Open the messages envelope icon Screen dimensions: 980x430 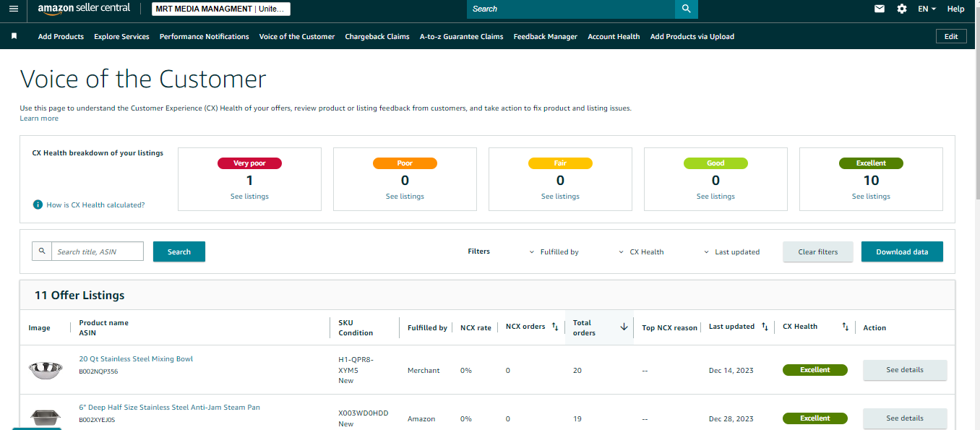click(x=880, y=9)
